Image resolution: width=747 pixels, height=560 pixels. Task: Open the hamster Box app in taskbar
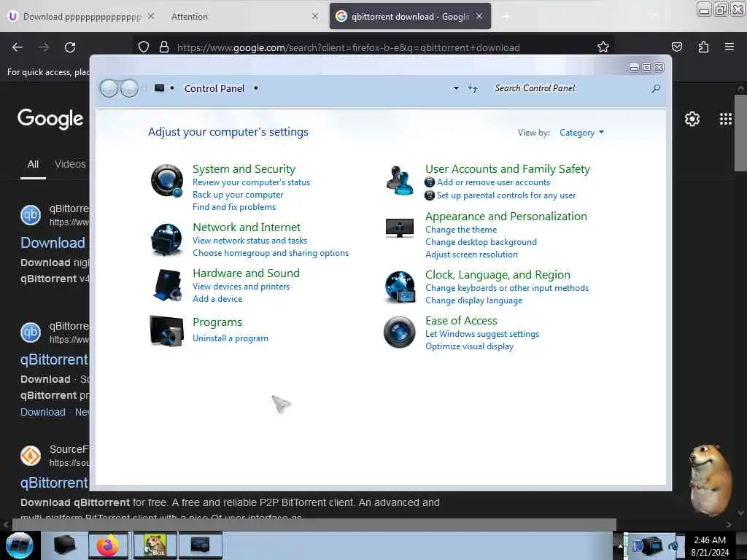point(155,545)
